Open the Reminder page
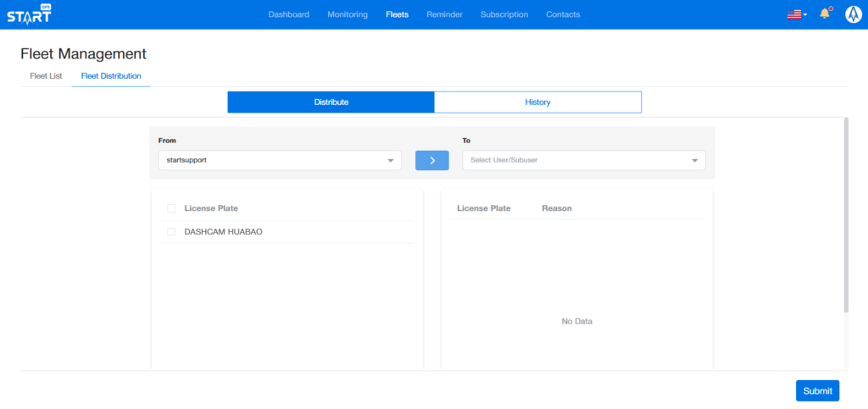The image size is (868, 409). 444,14
